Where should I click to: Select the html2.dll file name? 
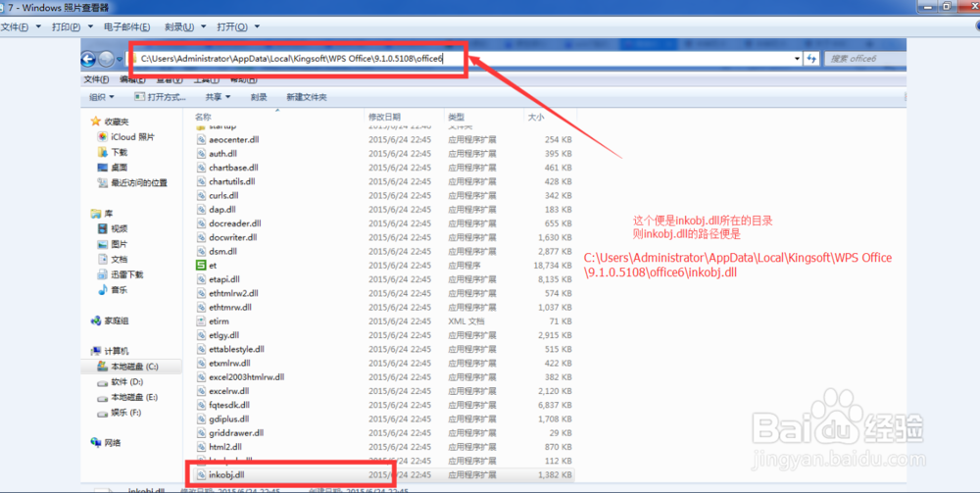tap(225, 447)
